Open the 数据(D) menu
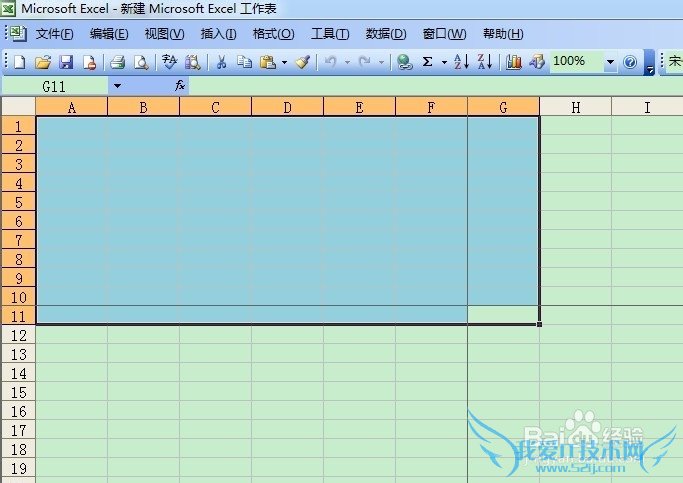The height and width of the screenshot is (483, 683). pos(386,34)
